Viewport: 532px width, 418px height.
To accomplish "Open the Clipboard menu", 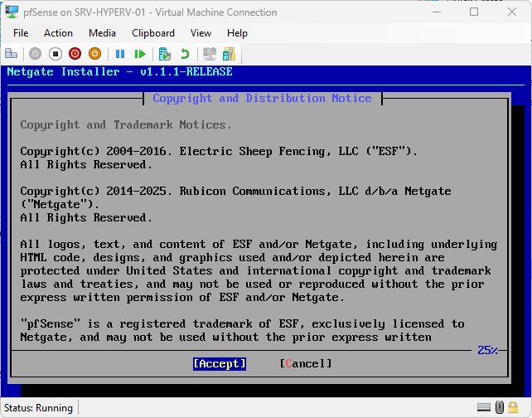I will [153, 33].
